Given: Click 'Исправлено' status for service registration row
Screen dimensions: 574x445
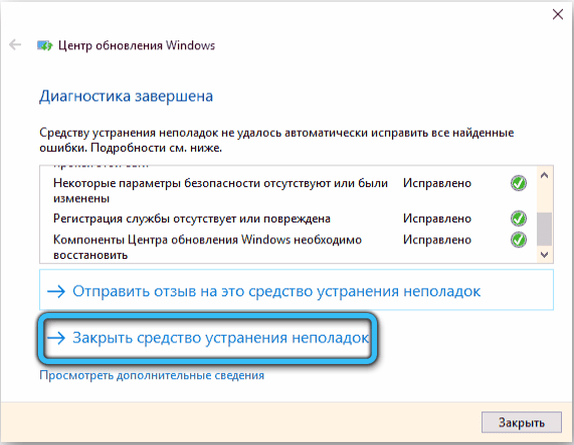Looking at the screenshot, I should (437, 218).
